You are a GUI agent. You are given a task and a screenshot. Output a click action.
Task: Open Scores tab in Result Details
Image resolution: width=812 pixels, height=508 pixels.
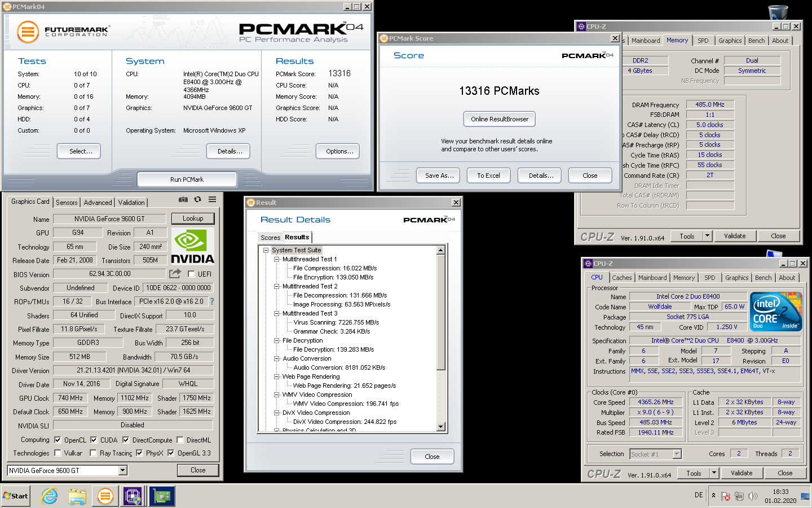click(270, 238)
